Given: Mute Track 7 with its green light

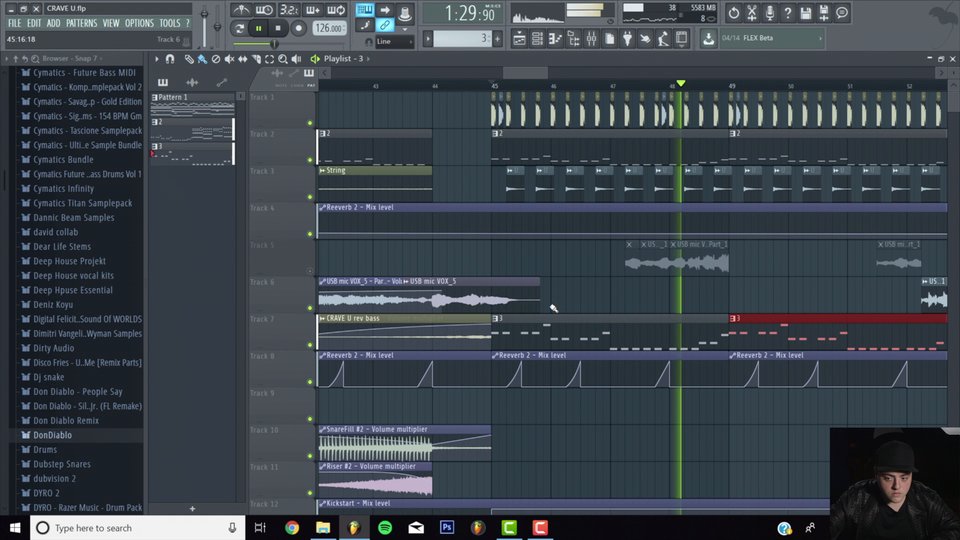Looking at the screenshot, I should click(x=310, y=345).
